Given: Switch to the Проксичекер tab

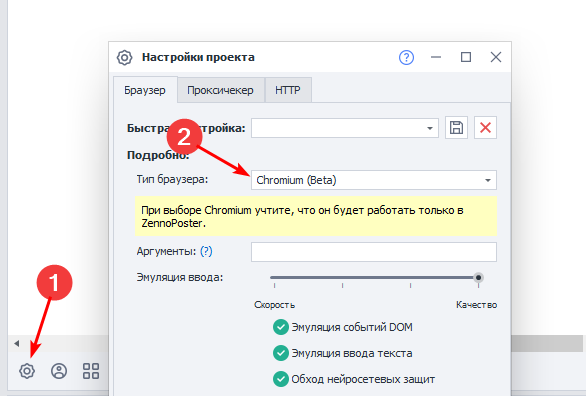Looking at the screenshot, I should click(x=220, y=90).
